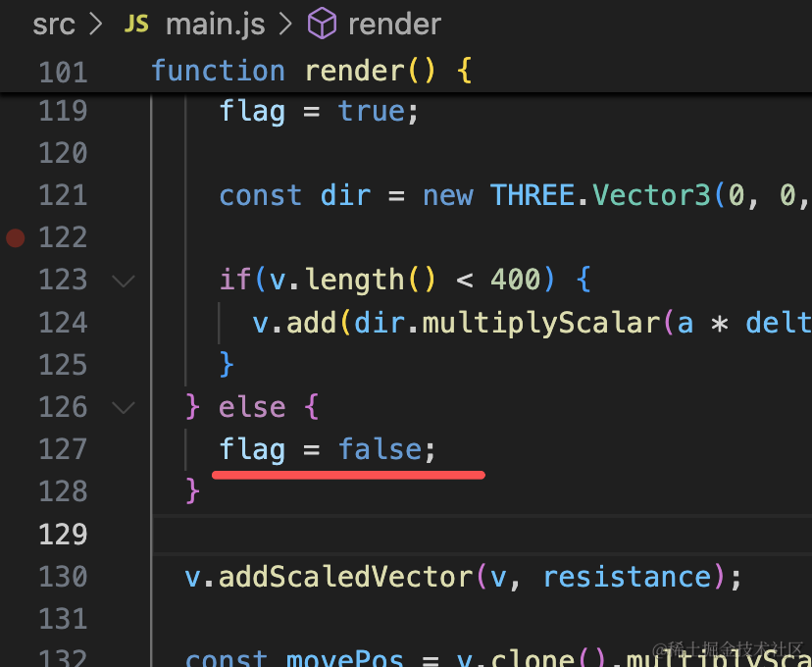Click line number 129
This screenshot has height=667, width=812.
coord(63,535)
